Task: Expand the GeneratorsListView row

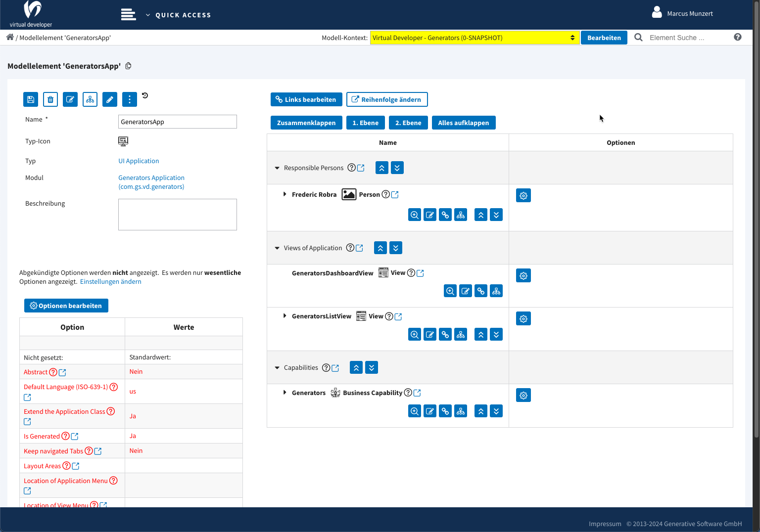Action: coord(285,316)
